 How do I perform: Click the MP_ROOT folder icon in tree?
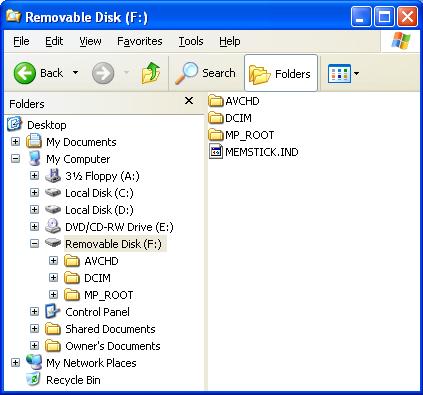pos(72,295)
